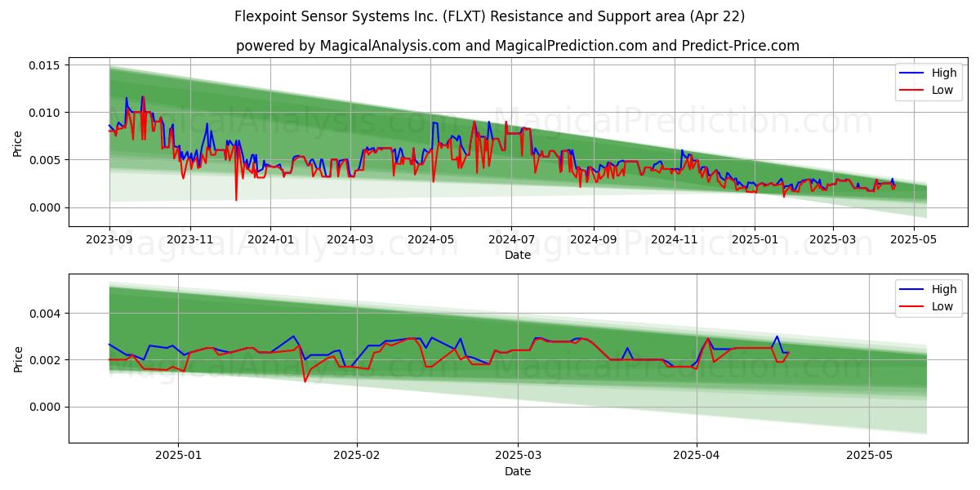The width and height of the screenshot is (980, 490).
Task: Click the 2023-11 date tick
Action: tap(189, 238)
